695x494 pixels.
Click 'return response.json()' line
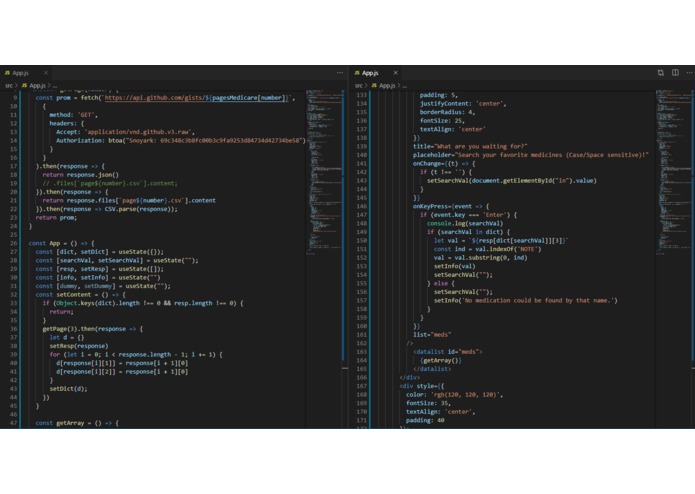81,175
